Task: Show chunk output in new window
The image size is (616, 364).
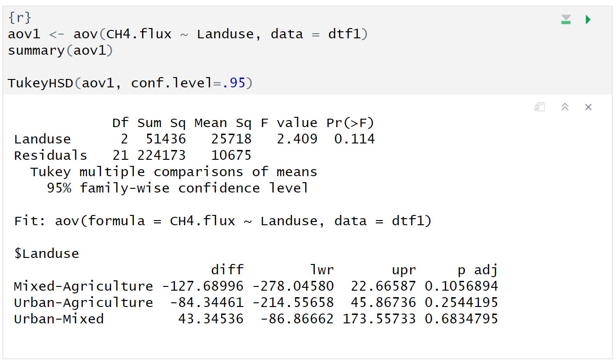Action: pos(539,107)
